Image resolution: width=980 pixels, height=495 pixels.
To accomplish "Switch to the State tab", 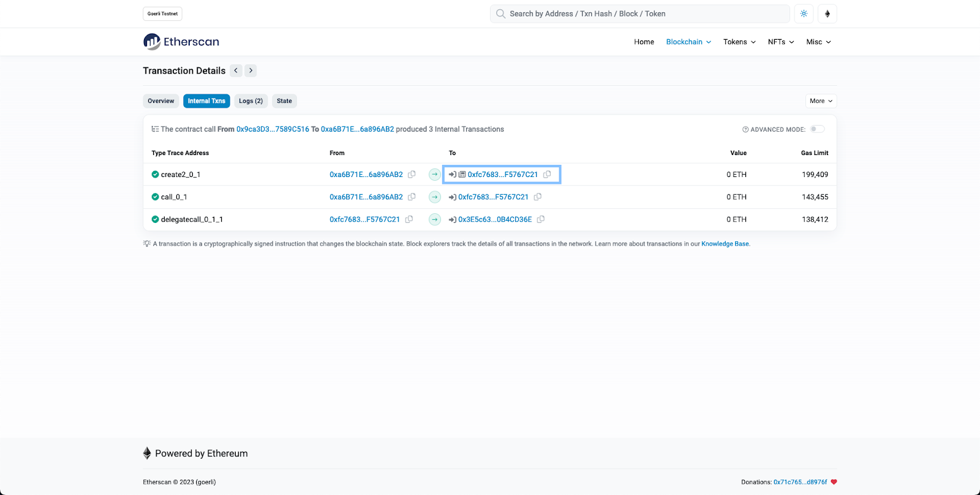I will pos(284,101).
